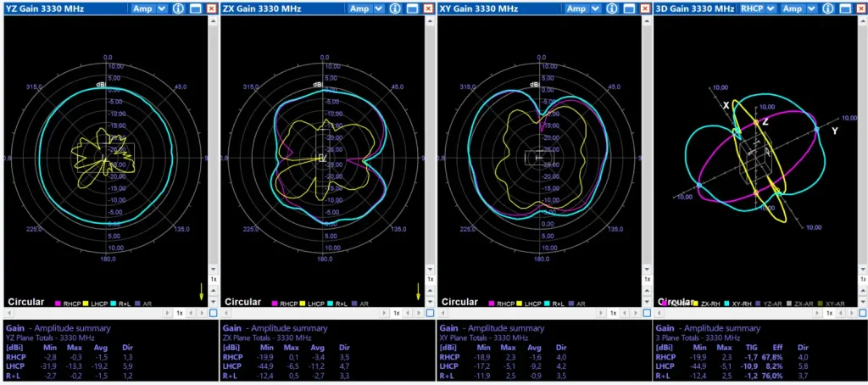Click top scroll-up arrow in YZ Gain plot
Viewport: 868px width, 385px height.
point(213,20)
